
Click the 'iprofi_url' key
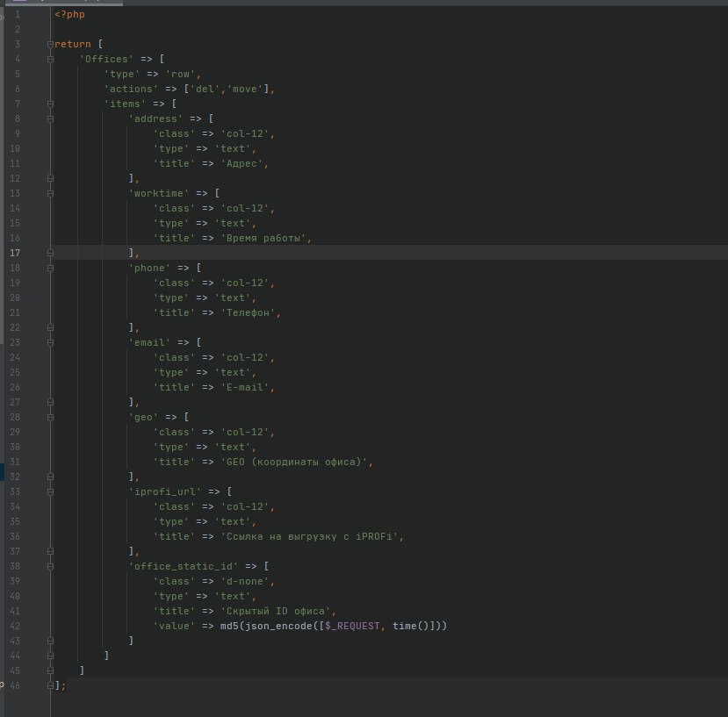pyautogui.click(x=165, y=491)
